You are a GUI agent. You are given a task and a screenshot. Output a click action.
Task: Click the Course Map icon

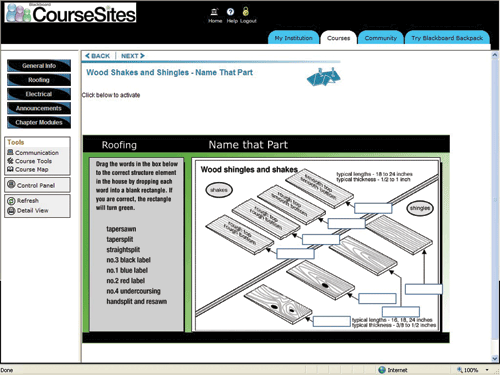click(10, 169)
